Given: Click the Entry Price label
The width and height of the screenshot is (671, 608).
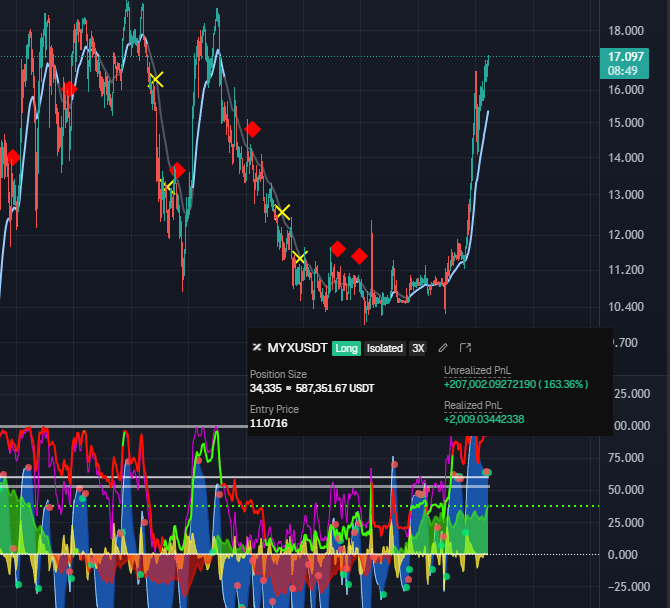Looking at the screenshot, I should pyautogui.click(x=274, y=409).
